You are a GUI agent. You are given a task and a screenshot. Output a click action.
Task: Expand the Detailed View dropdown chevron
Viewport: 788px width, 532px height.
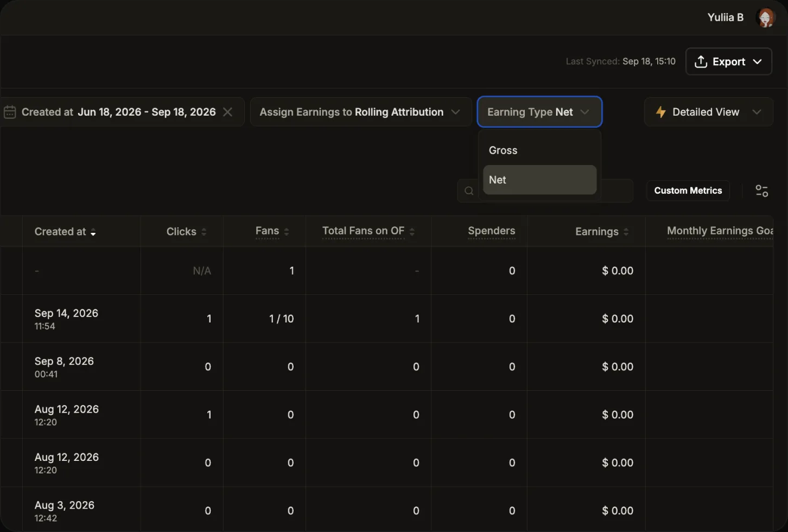click(x=757, y=112)
